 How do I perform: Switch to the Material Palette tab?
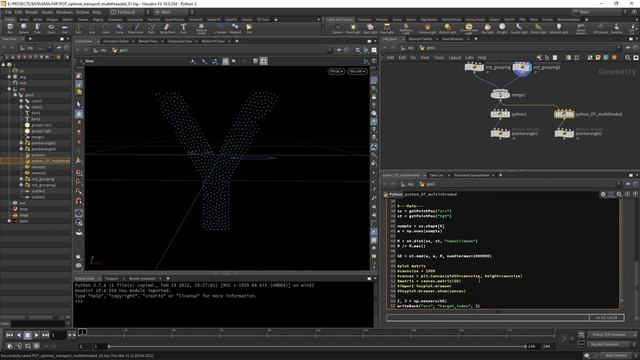[x=420, y=39]
